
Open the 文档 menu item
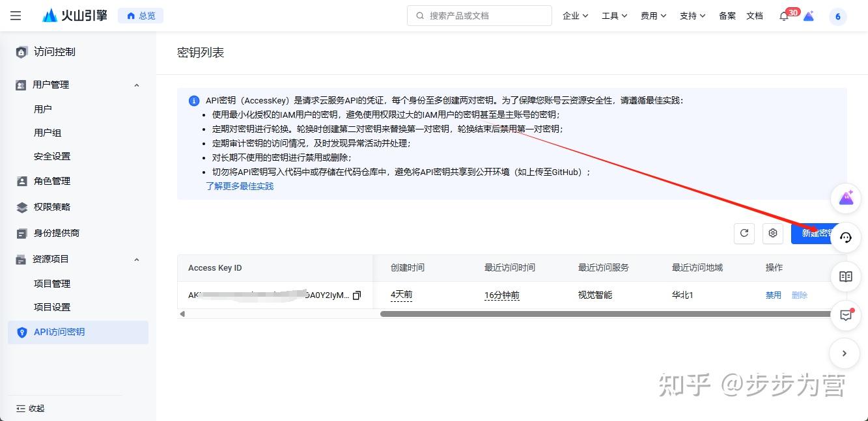point(755,16)
